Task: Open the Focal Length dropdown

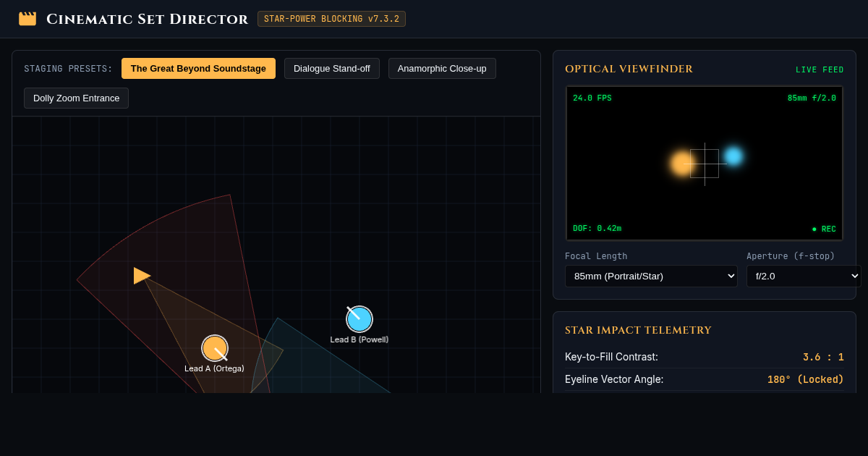Action: pos(651,276)
